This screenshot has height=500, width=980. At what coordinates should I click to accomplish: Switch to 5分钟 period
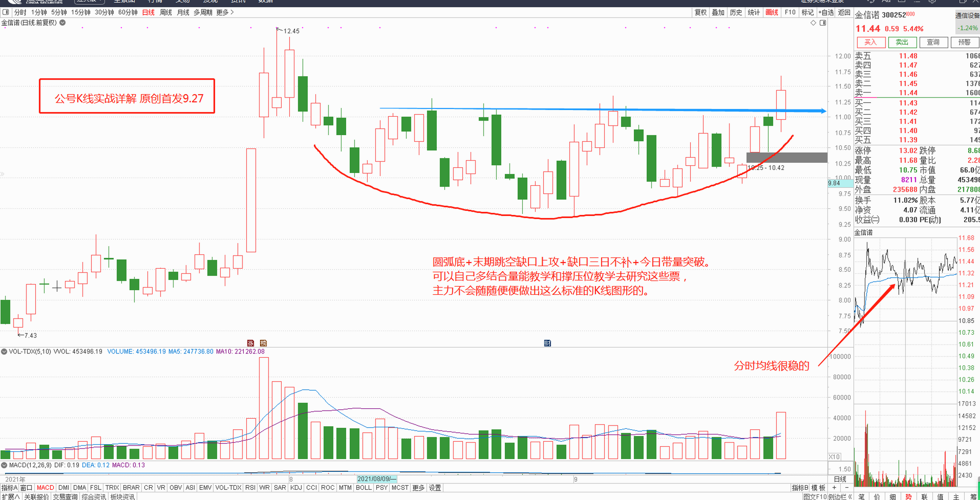[59, 12]
